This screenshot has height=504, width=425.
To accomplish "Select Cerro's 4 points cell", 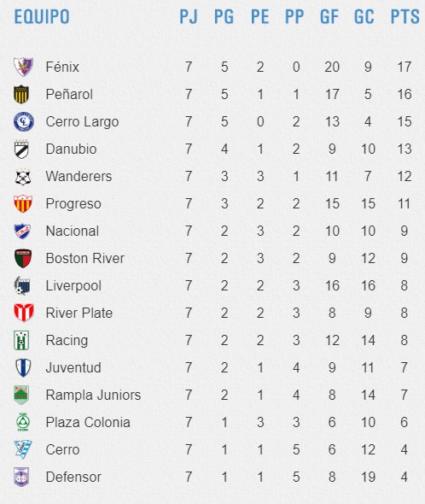I will pos(405,449).
